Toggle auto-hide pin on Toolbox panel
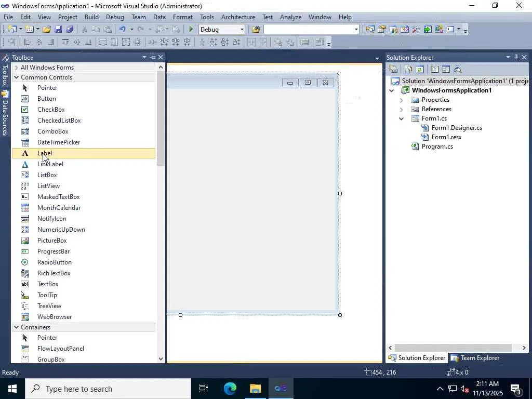 click(153, 57)
